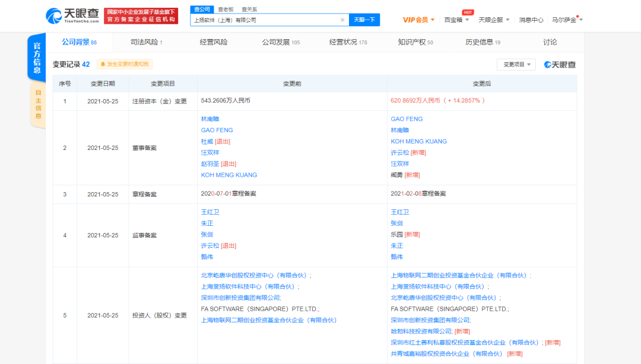Screen dimensions: 641x364
Task: Expand the 百宝箱 dropdown menu
Action: pyautogui.click(x=456, y=20)
